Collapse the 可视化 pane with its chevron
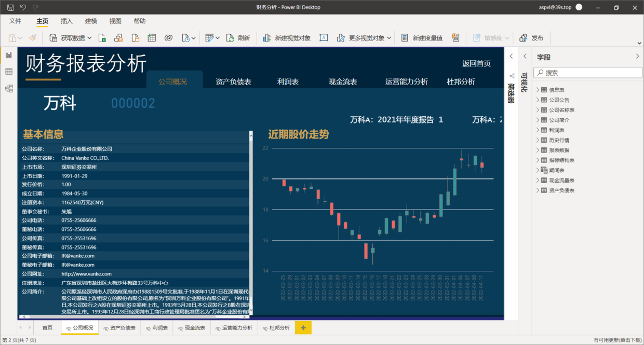The height and width of the screenshot is (345, 644). (525, 56)
